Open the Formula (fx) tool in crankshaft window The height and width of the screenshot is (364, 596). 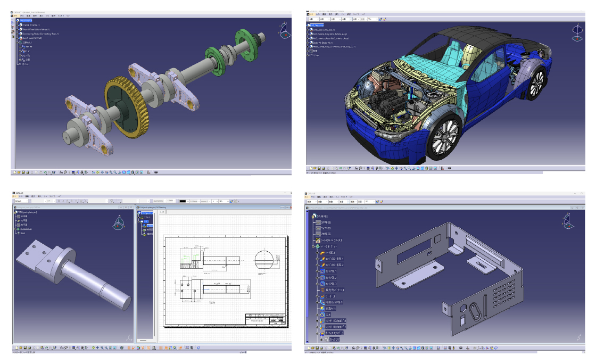(x=61, y=172)
